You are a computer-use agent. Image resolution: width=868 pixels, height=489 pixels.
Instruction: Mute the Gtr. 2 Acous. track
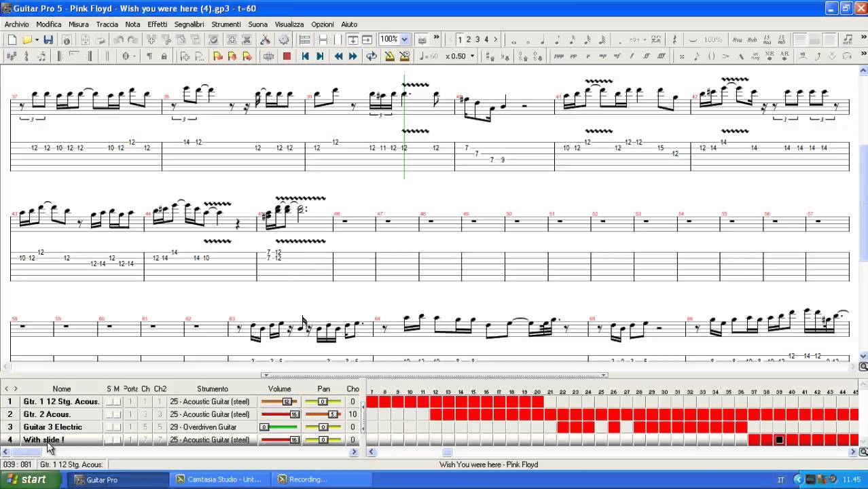tap(117, 414)
